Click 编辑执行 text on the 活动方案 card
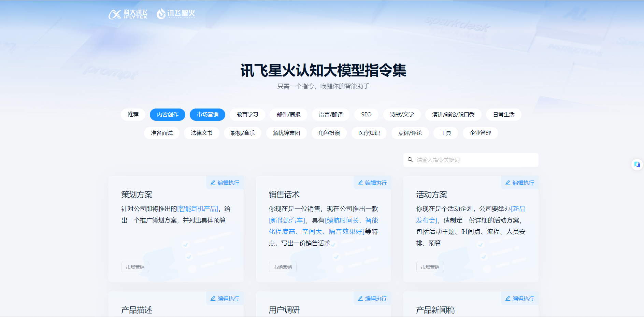Viewport: 644px width, 317px height. click(524, 183)
